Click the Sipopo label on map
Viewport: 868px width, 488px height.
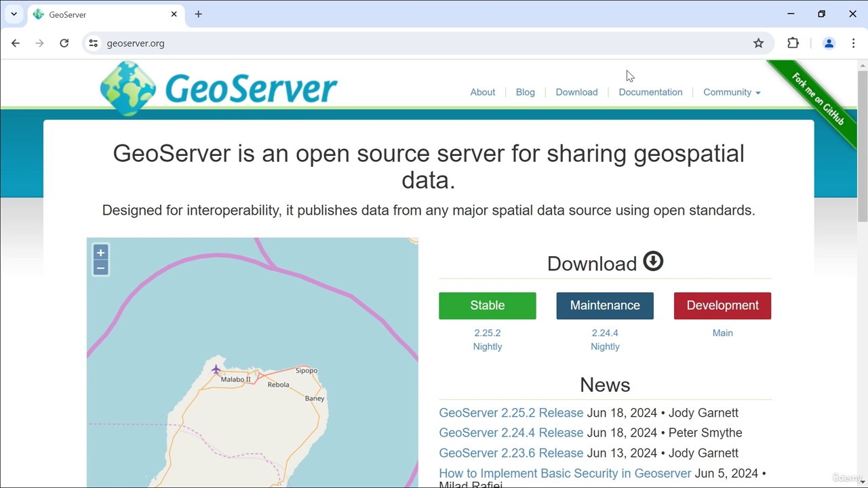[x=307, y=371]
